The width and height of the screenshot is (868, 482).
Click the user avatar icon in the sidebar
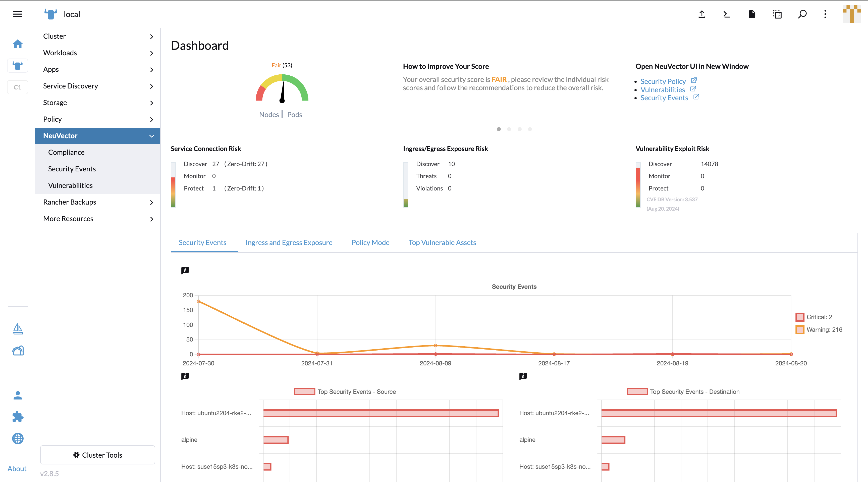[x=18, y=395]
